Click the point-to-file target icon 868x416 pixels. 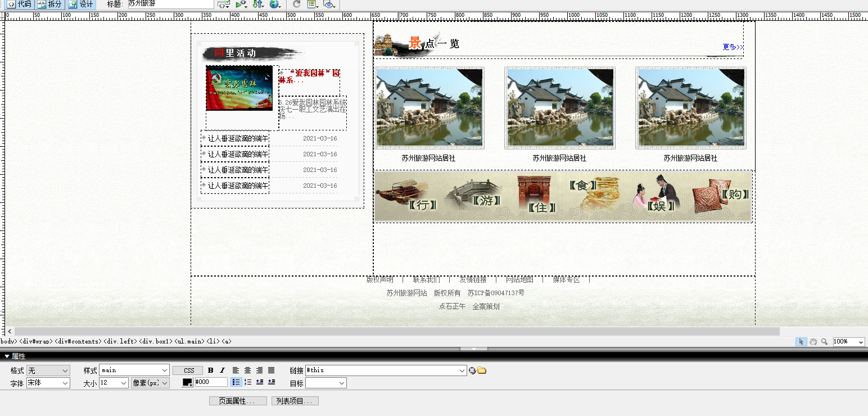pyautogui.click(x=472, y=370)
